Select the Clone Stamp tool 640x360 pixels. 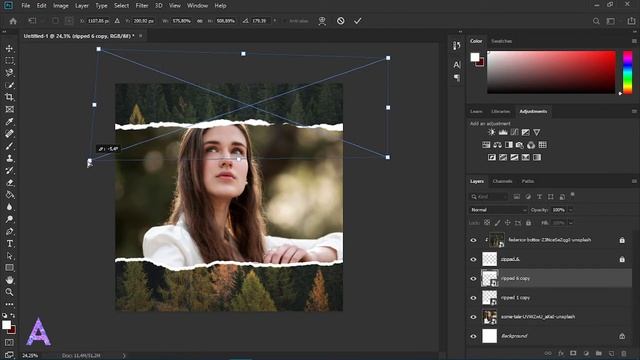[x=9, y=158]
